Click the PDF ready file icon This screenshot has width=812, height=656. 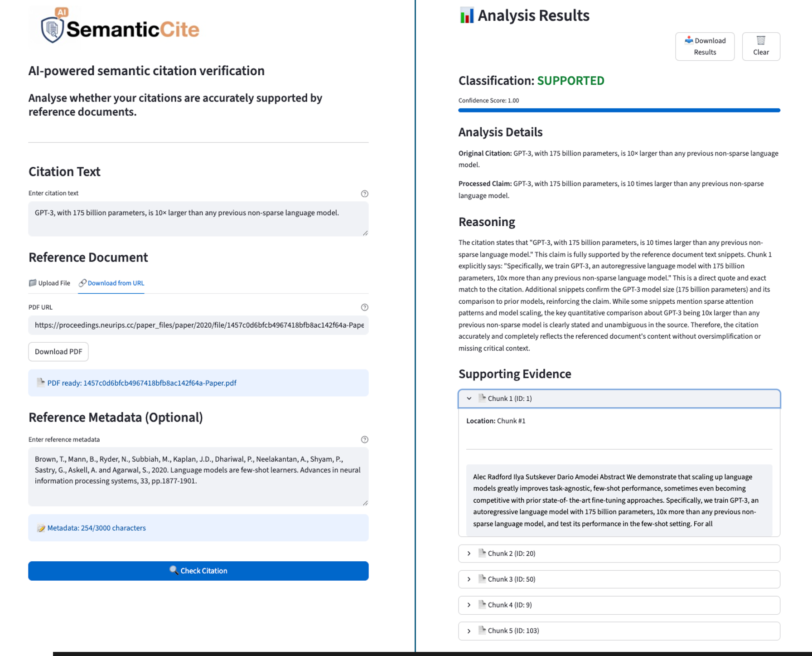click(41, 383)
